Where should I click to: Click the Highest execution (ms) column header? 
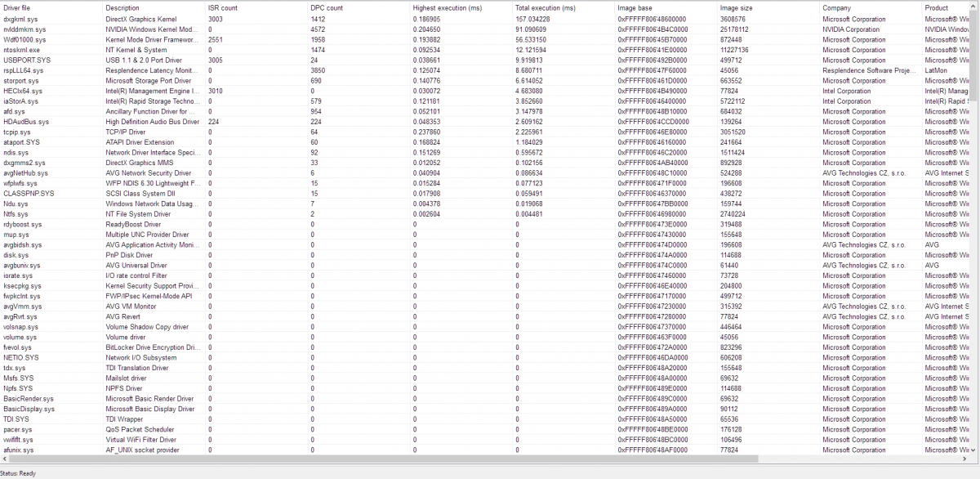coord(460,7)
